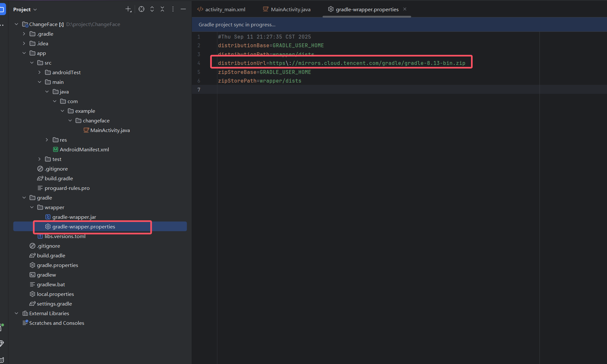Collapse the java folder
The height and width of the screenshot is (364, 607).
coord(47,92)
